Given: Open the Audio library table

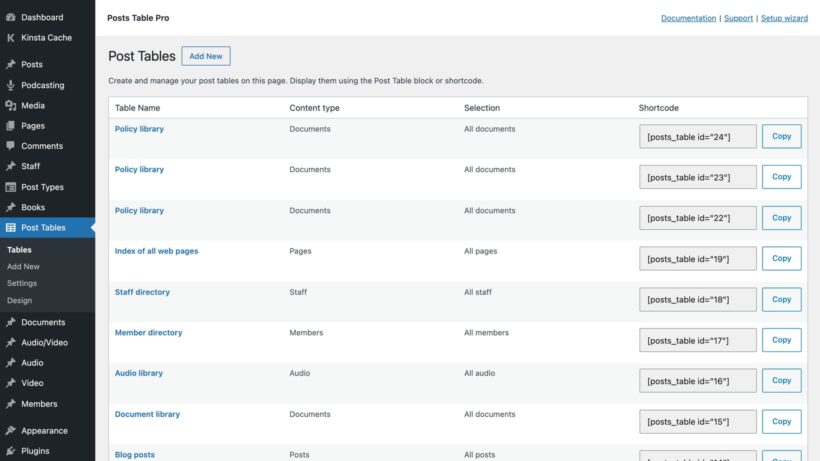Looking at the screenshot, I should (x=139, y=373).
